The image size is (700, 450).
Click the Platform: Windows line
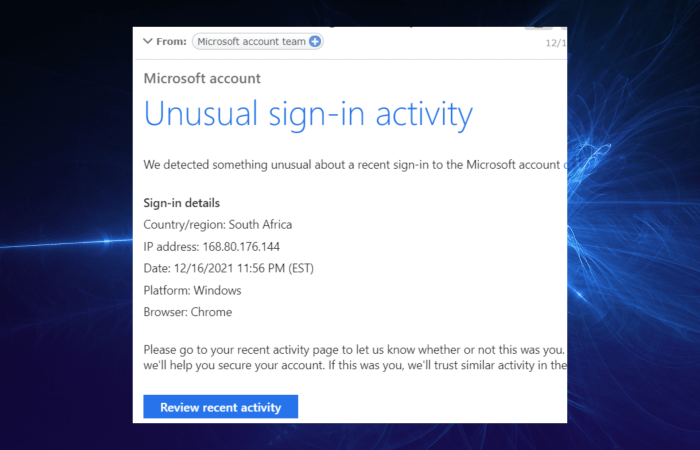click(x=192, y=290)
